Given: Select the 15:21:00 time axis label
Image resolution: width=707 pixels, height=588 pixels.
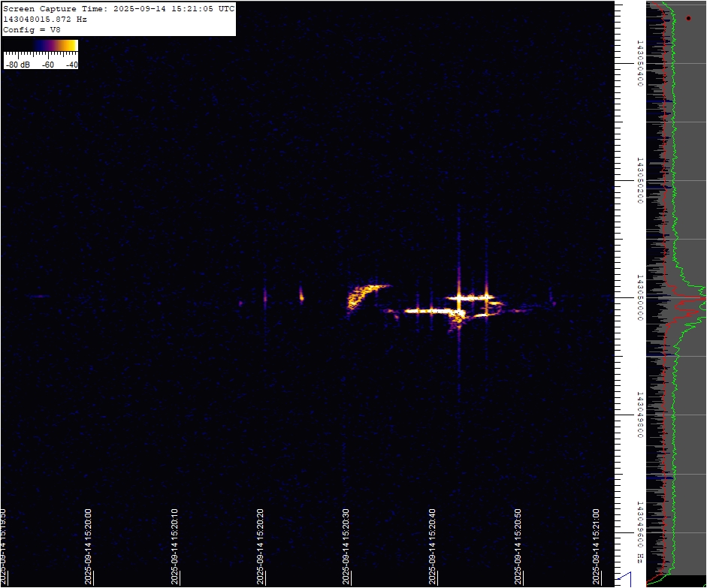Looking at the screenshot, I should pos(596,547).
